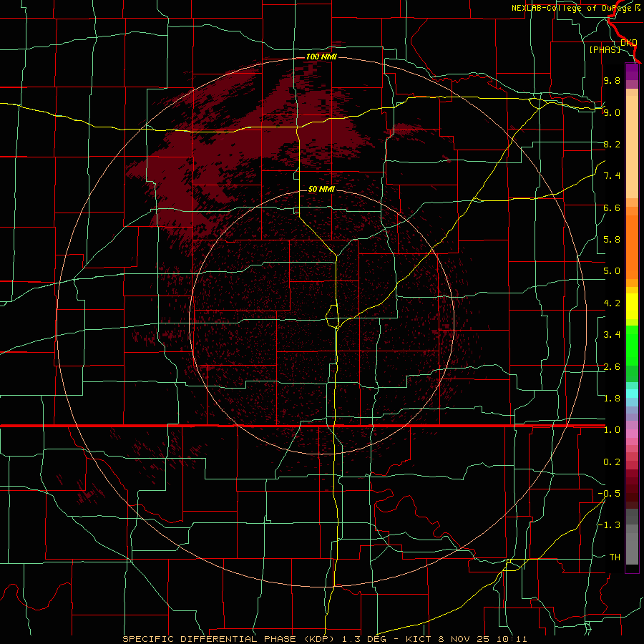Click the 5.8 legend scale value
The width and height of the screenshot is (644, 644).
612,240
